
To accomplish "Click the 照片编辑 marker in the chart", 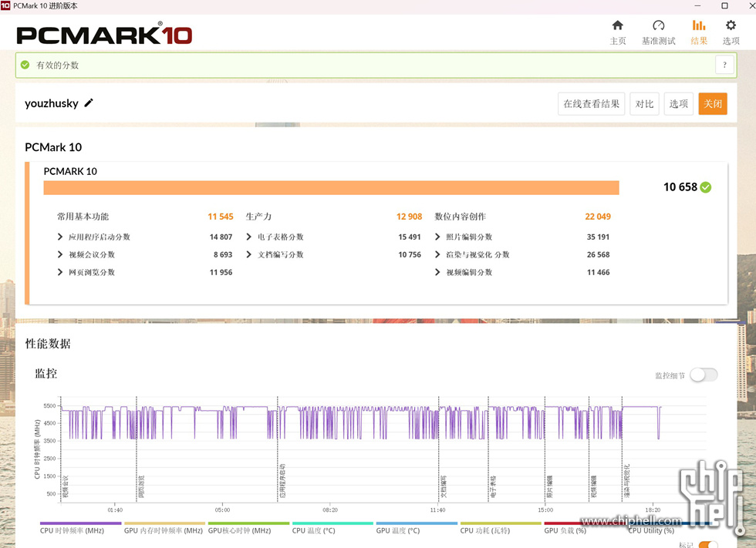I will [549, 486].
